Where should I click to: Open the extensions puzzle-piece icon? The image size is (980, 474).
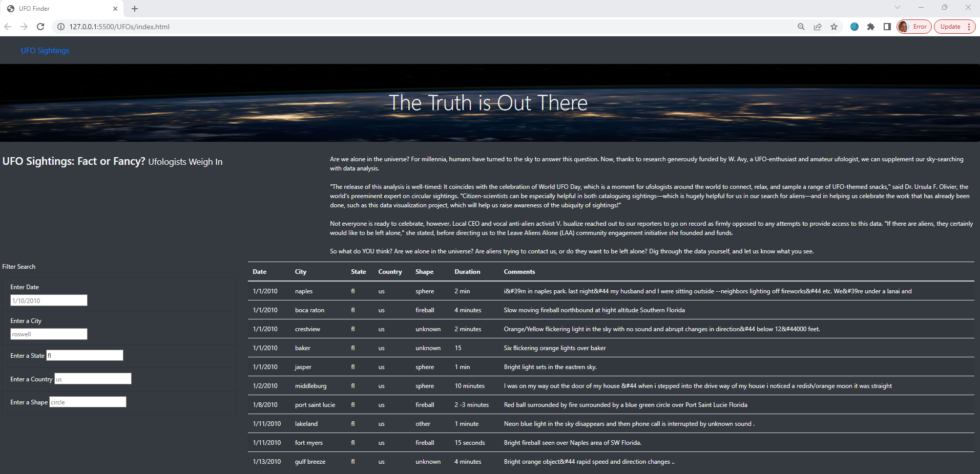pyautogui.click(x=871, y=27)
